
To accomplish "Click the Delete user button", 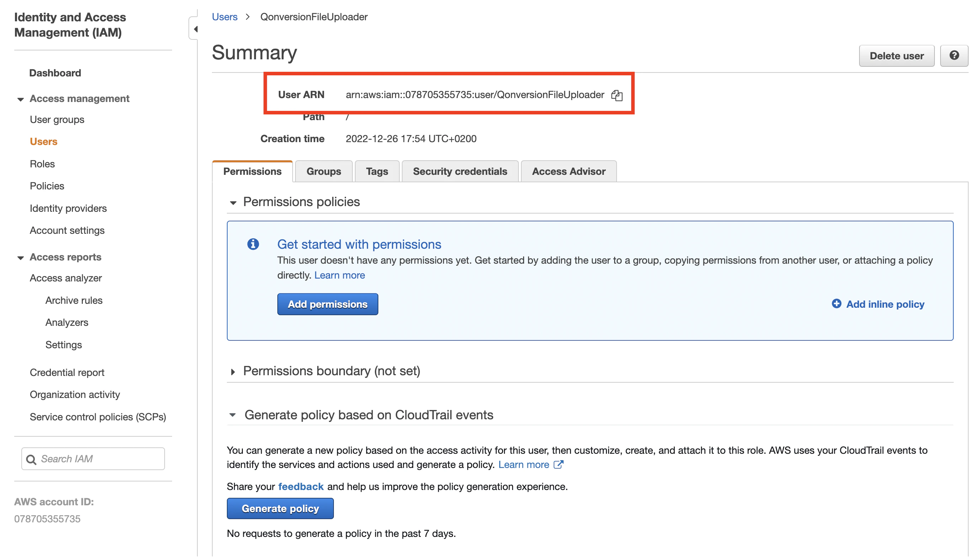I will pyautogui.click(x=896, y=56).
